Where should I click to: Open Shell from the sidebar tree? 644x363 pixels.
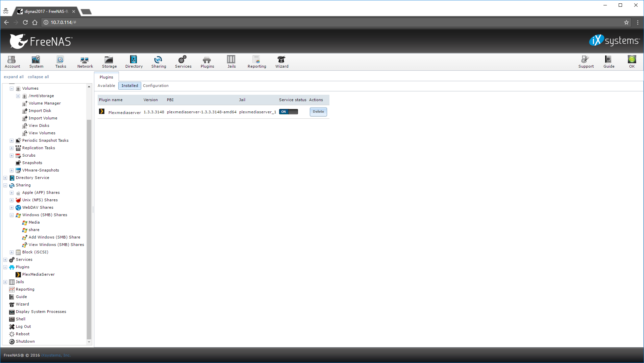pos(21,319)
